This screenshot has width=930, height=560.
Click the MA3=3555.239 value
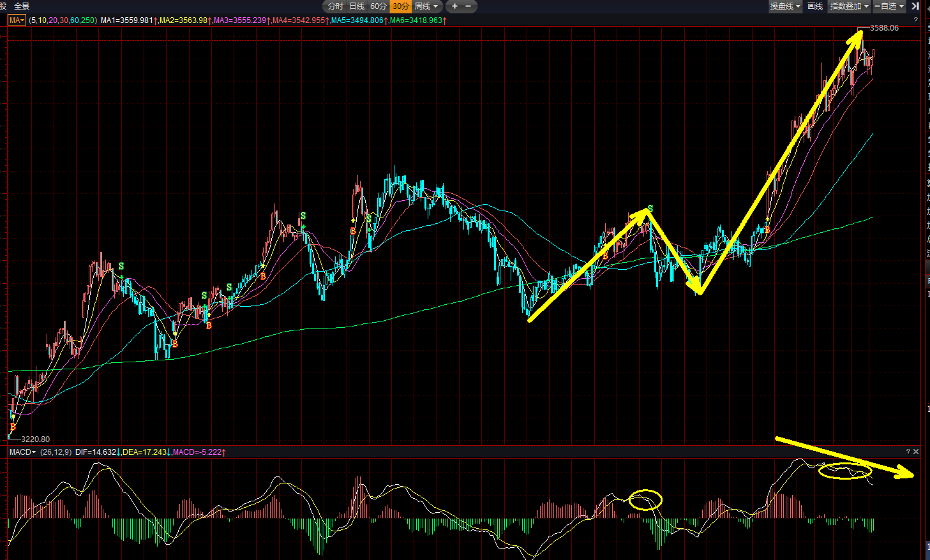240,20
